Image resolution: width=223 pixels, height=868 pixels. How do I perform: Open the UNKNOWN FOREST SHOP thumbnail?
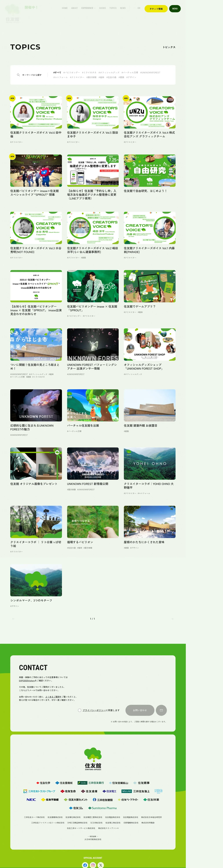point(150,344)
